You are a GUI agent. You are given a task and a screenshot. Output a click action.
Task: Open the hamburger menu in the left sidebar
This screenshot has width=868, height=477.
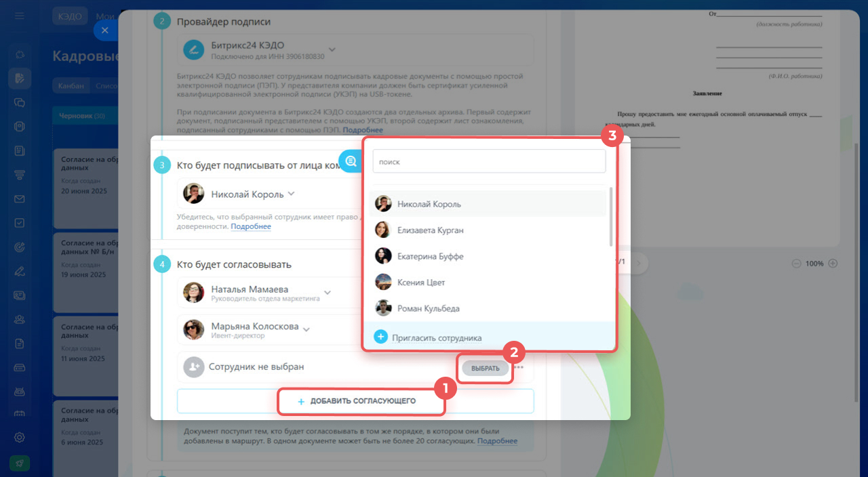(x=20, y=16)
